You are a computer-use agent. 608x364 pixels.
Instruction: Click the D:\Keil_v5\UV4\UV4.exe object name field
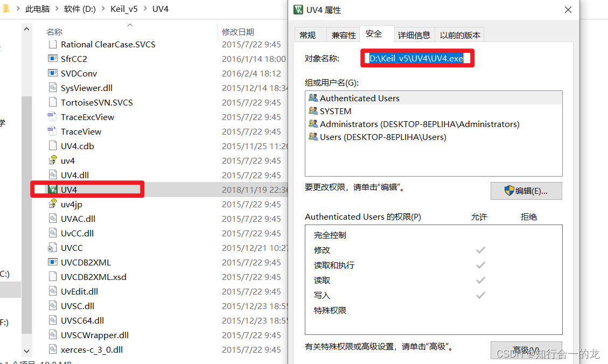(417, 58)
